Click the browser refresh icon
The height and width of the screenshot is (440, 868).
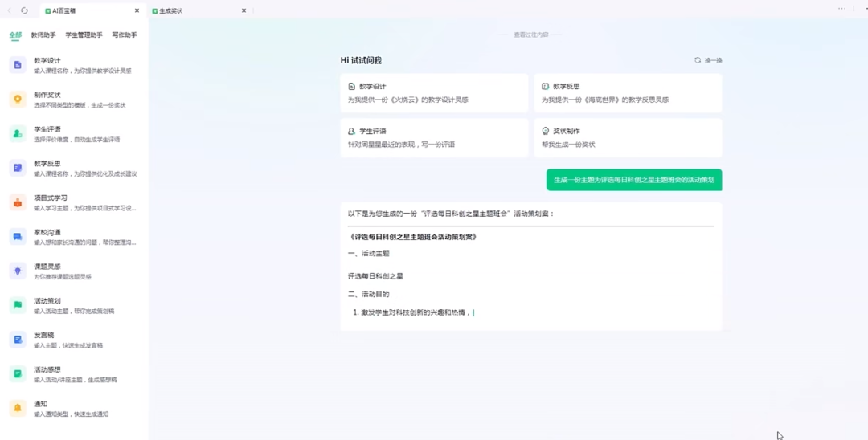(x=24, y=10)
